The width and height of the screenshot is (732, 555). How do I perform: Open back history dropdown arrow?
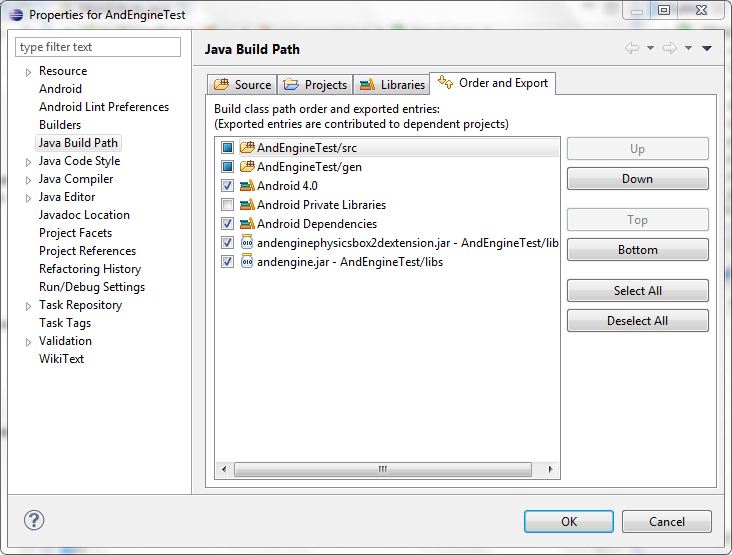650,48
